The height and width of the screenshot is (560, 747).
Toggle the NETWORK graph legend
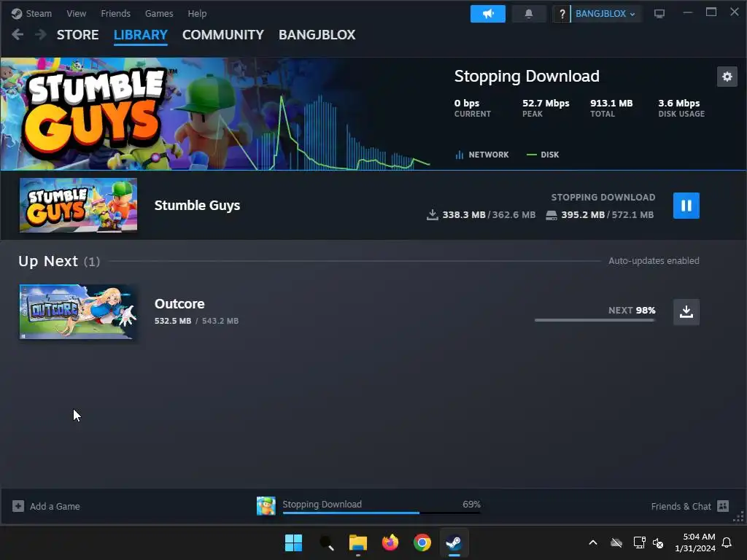482,155
